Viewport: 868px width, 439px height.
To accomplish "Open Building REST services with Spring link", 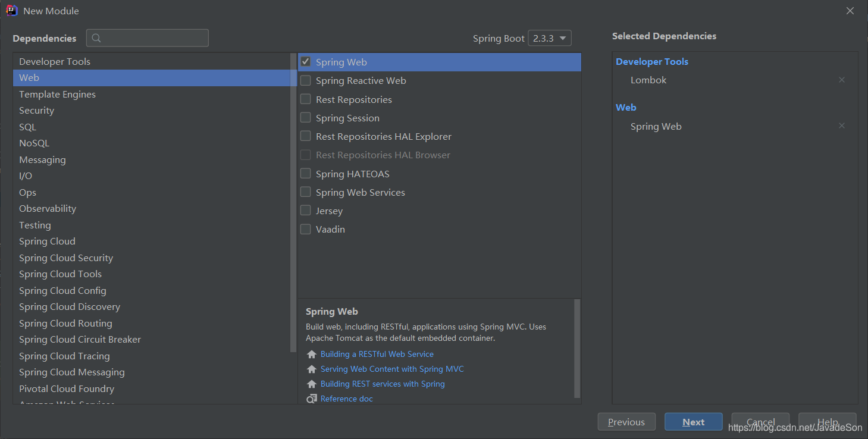I will [383, 384].
